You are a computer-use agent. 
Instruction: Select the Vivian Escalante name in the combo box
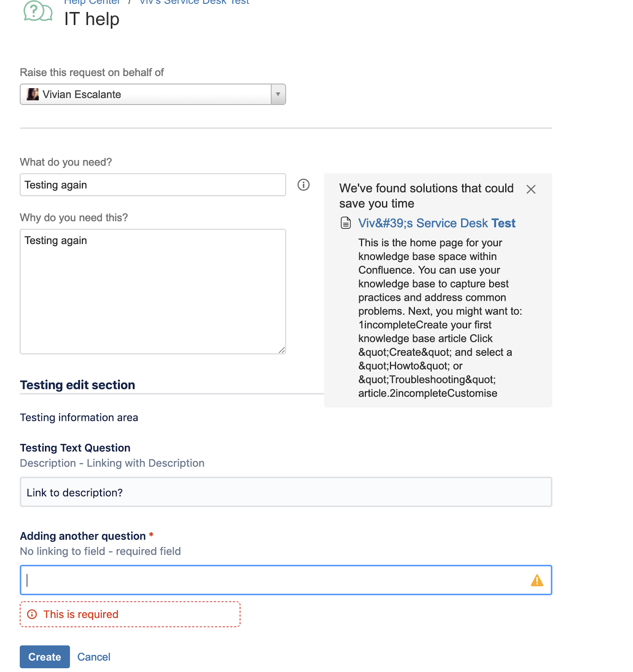click(x=82, y=94)
